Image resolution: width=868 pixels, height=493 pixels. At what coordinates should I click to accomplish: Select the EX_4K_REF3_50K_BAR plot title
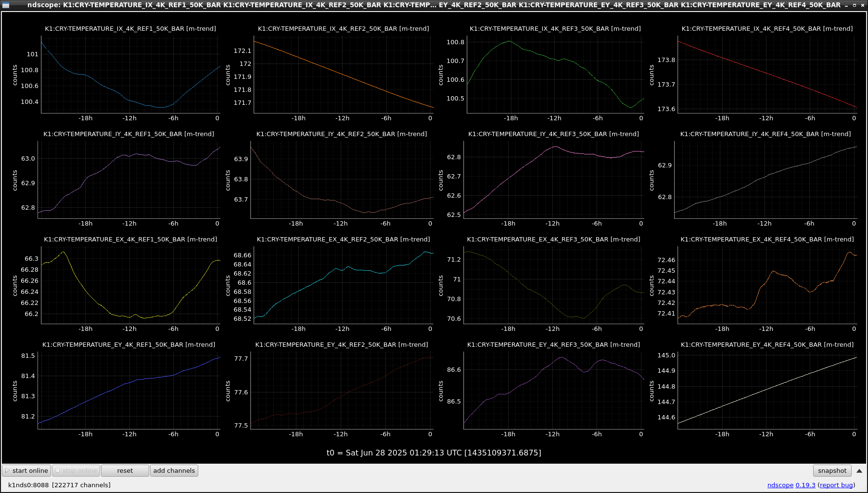(x=554, y=239)
